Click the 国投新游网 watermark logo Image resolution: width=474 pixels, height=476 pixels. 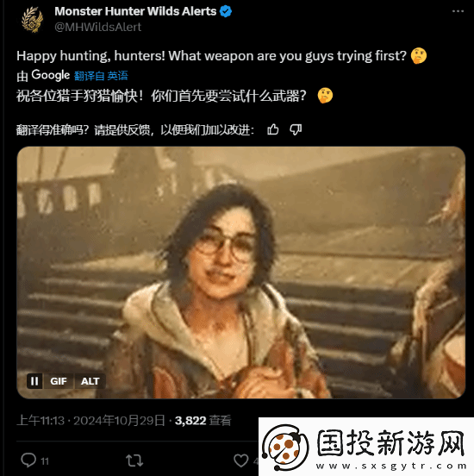[x=366, y=447]
